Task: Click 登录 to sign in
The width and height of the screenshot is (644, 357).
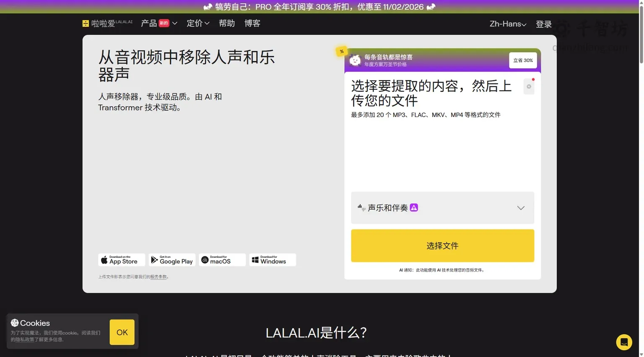Action: click(x=544, y=24)
